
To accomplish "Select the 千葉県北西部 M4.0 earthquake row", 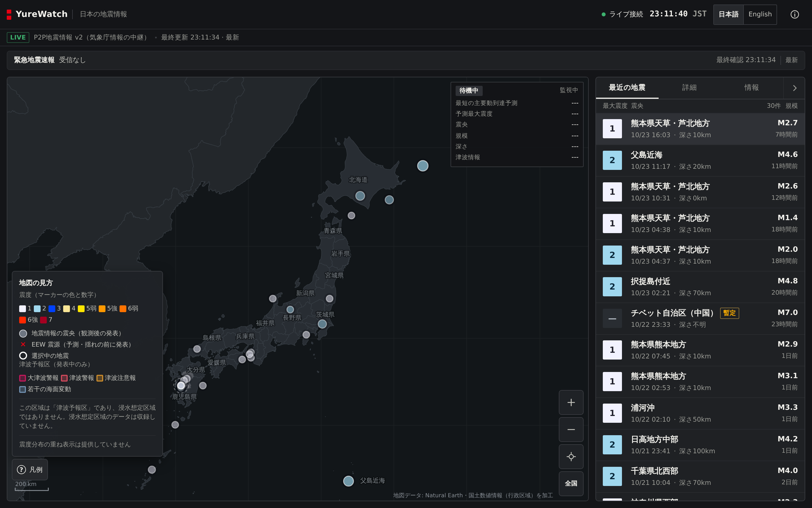I will pos(700,476).
